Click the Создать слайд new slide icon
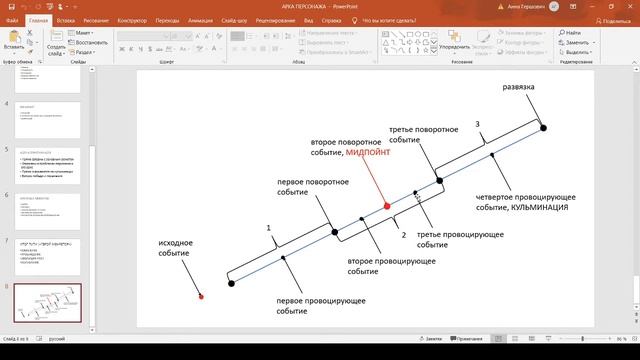The image size is (640, 360). 56,36
